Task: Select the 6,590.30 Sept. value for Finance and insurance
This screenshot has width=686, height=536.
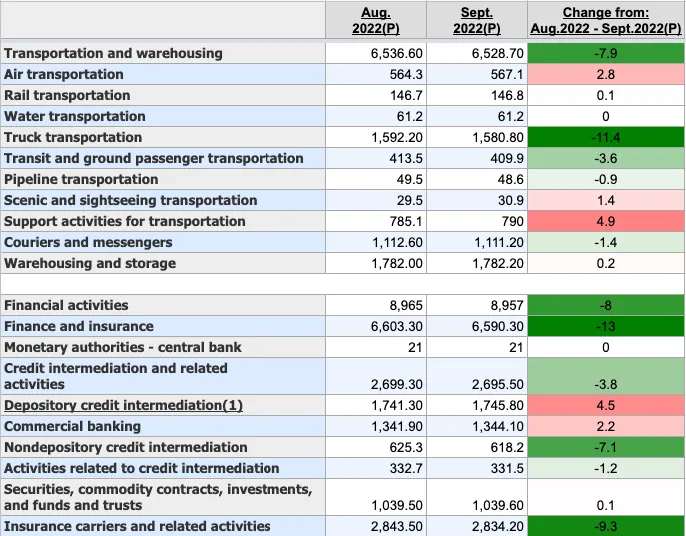Action: [494, 326]
